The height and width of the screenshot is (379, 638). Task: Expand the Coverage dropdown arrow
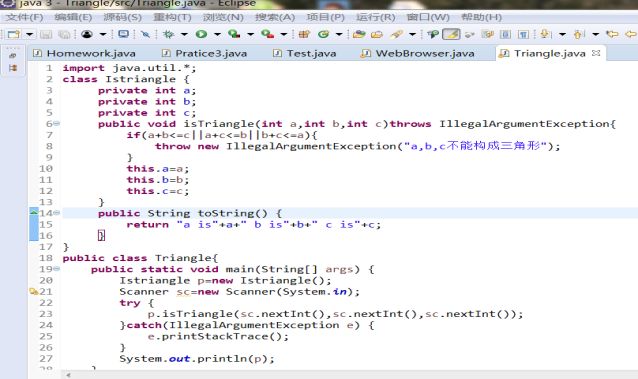[x=250, y=34]
